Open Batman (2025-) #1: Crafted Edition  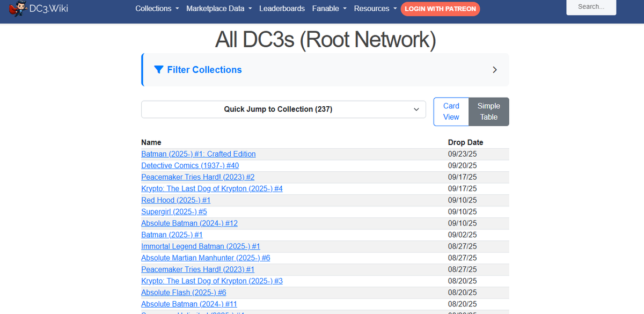tap(199, 154)
